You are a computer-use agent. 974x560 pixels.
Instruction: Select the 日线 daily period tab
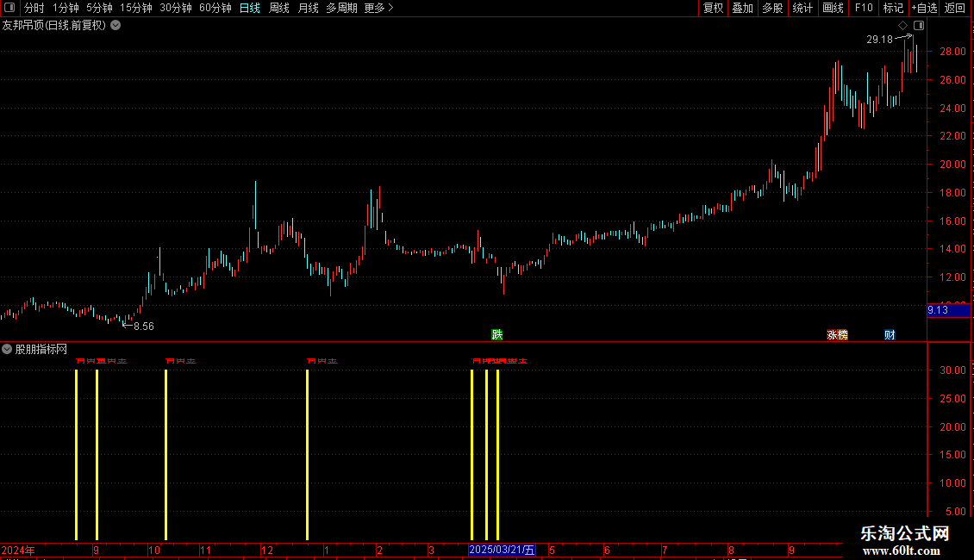click(x=250, y=8)
